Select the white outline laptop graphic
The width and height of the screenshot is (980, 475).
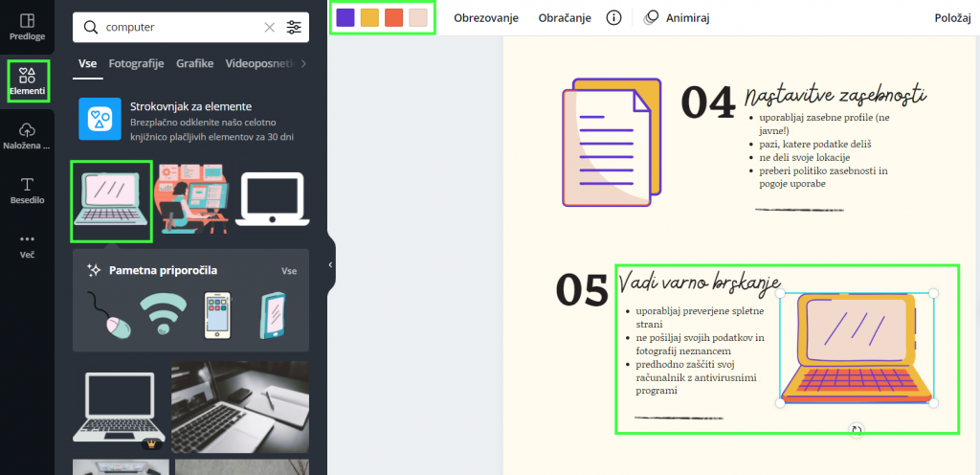(x=273, y=199)
